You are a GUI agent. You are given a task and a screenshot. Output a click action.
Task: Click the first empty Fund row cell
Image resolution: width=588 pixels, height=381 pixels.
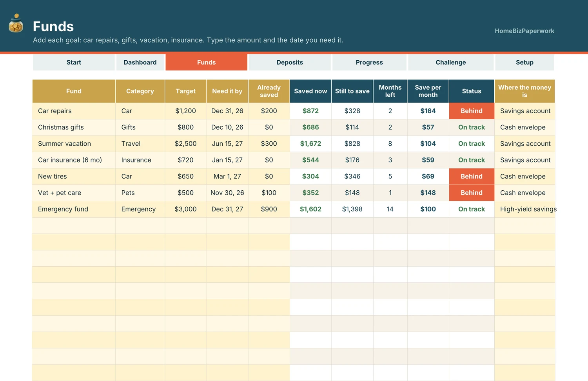point(74,226)
